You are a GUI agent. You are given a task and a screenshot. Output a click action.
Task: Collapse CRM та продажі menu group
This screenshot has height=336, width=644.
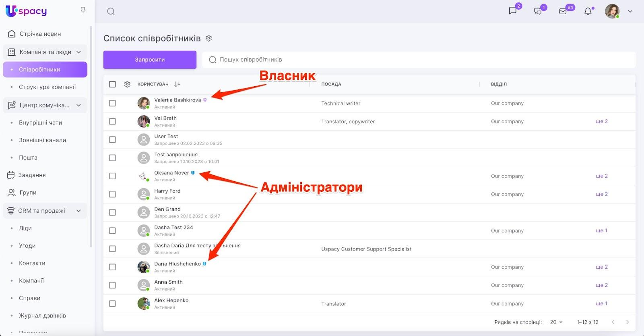pos(78,211)
